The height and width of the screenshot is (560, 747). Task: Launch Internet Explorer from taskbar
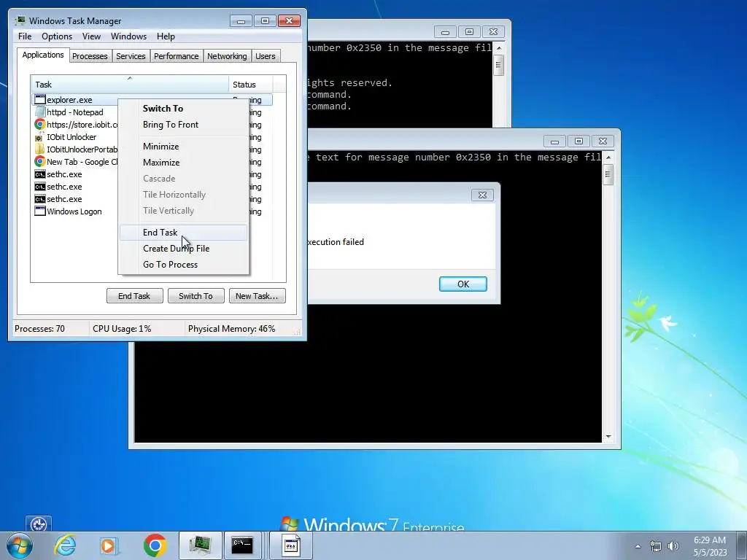(65, 545)
